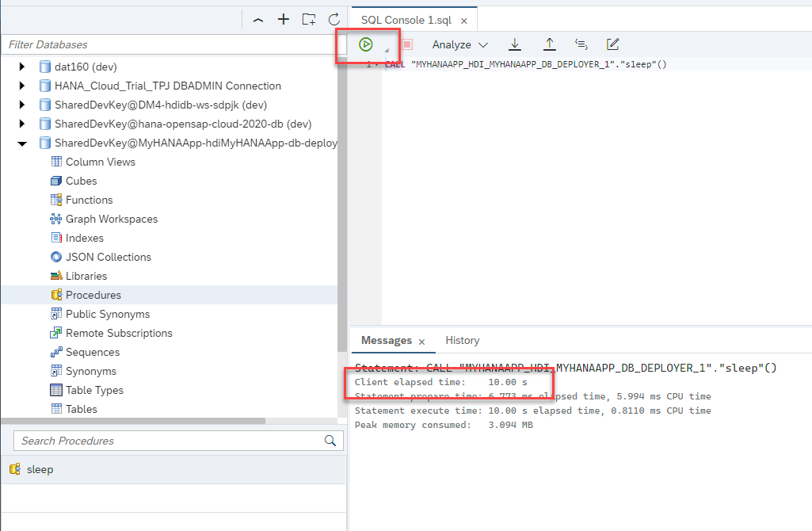Format the SQL code with format icon
Screen dimensions: 812x531
pyautogui.click(x=581, y=44)
